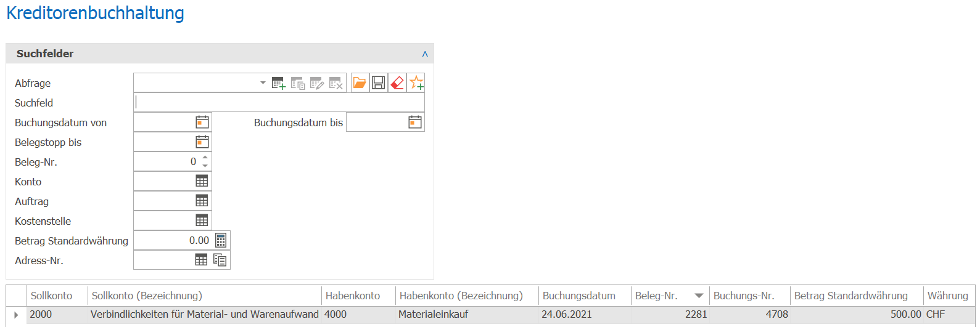Image resolution: width=980 pixels, height=327 pixels.
Task: Select Beleg-Nr. cell 2281
Action: pos(670,314)
